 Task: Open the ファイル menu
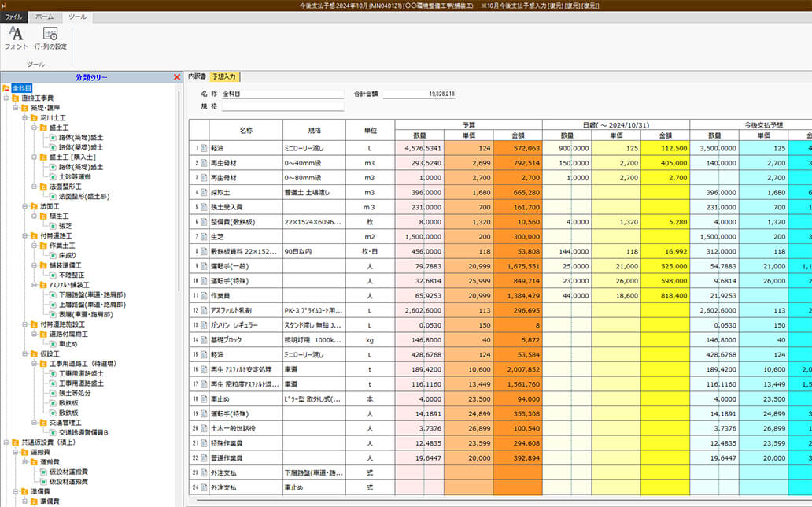point(14,17)
